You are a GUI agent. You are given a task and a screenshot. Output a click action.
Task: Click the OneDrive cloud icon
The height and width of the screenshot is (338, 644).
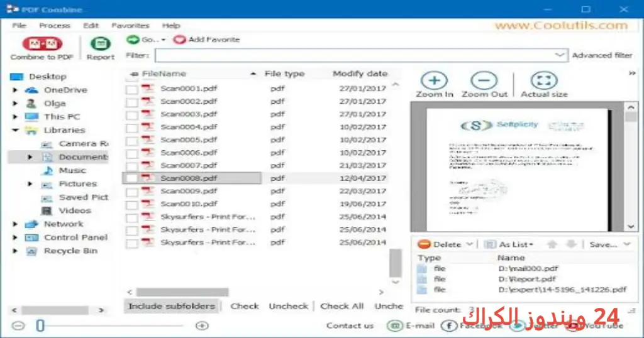(x=31, y=90)
